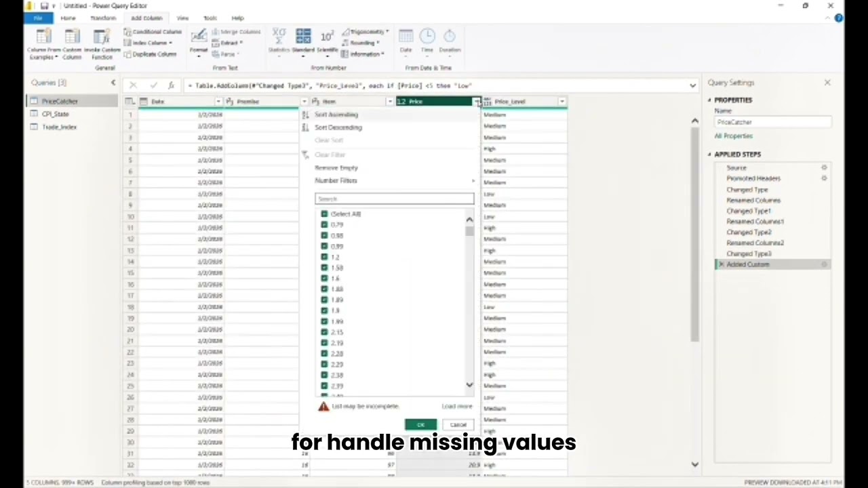Click the Date column icon
Screen dimensions: 868x488
tap(406, 37)
